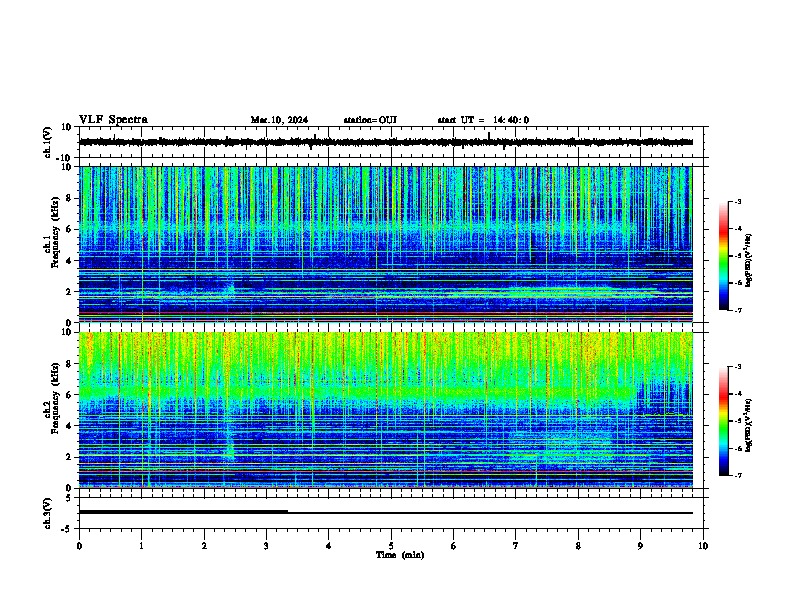
Task: Click the "6" kHz tick on ch.2 frequency axis
Action: tap(70, 394)
